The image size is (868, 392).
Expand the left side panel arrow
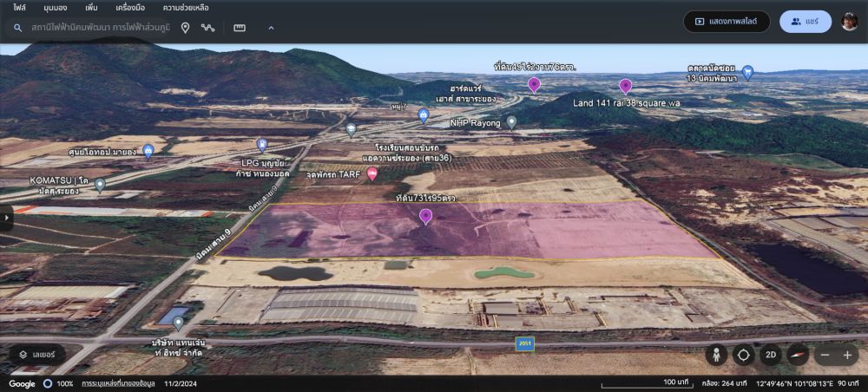pyautogui.click(x=6, y=217)
